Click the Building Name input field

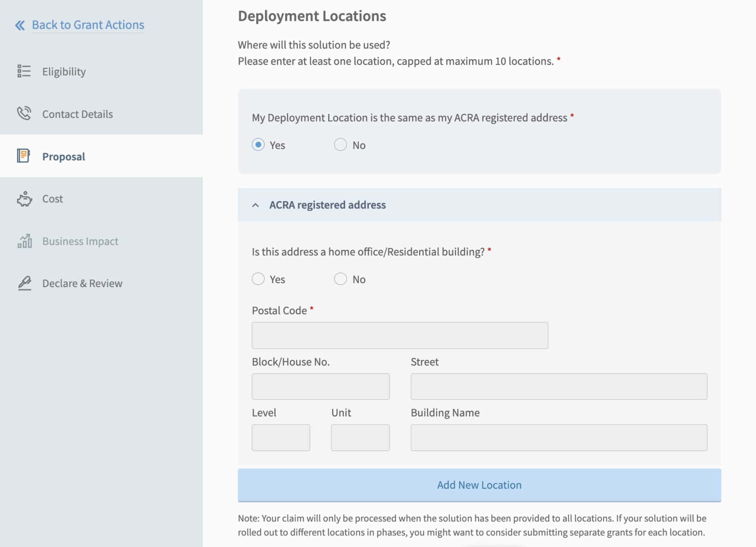(559, 437)
